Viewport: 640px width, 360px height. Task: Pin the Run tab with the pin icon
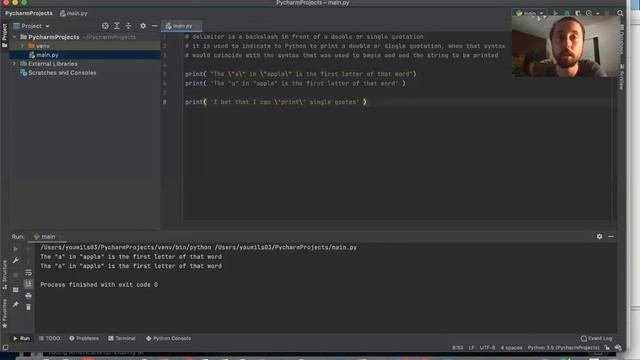click(x=16, y=304)
